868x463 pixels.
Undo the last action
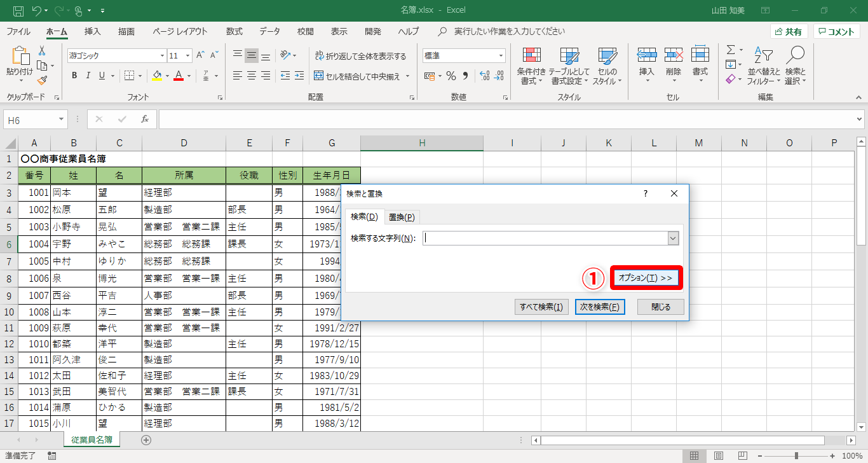[x=36, y=10]
